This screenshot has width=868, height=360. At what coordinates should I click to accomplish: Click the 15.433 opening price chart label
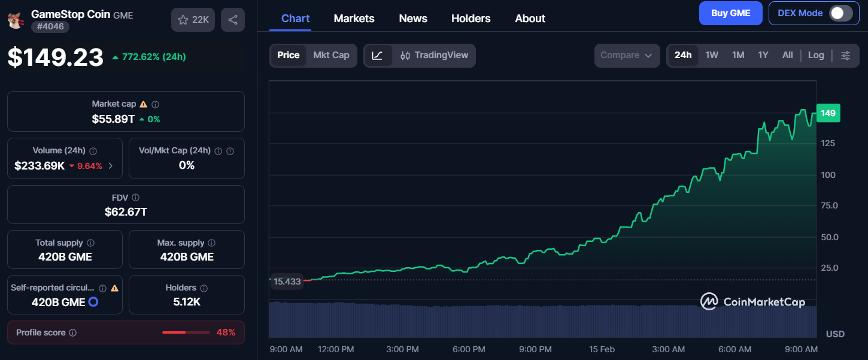(287, 281)
